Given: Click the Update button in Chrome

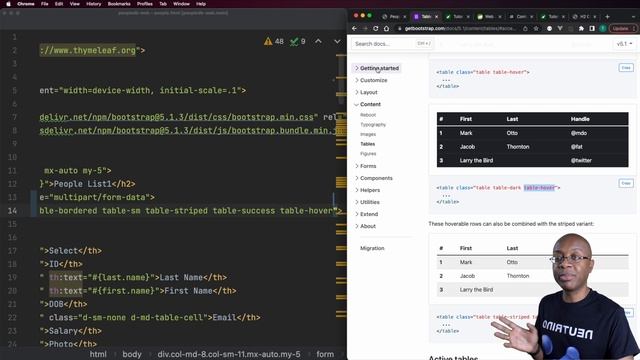Looking at the screenshot, I should [622, 29].
